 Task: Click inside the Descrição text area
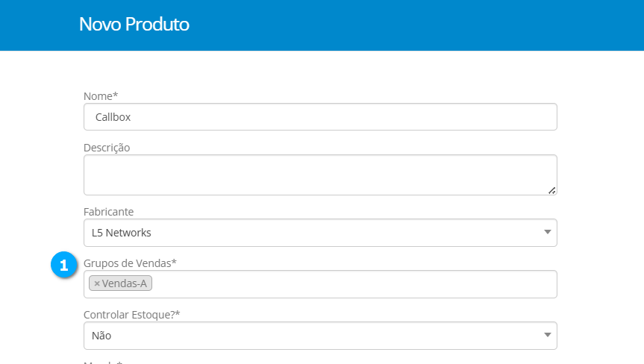[x=320, y=175]
